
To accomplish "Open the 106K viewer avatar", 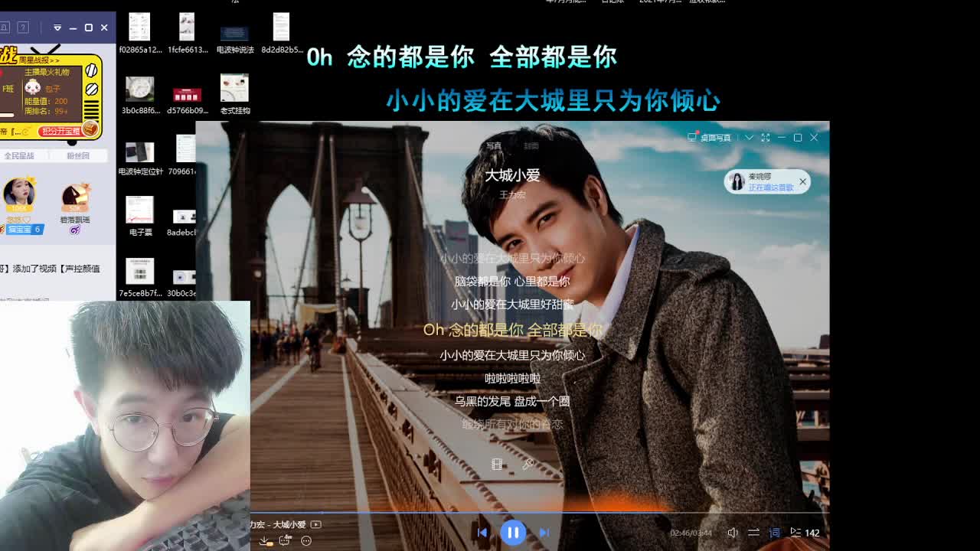I will 18,195.
